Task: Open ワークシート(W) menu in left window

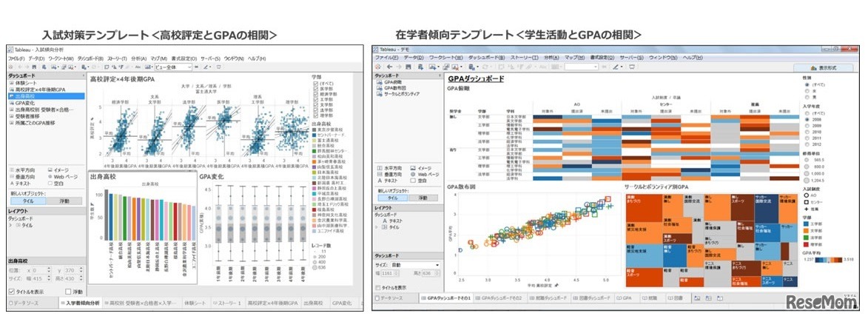Action: (x=61, y=58)
